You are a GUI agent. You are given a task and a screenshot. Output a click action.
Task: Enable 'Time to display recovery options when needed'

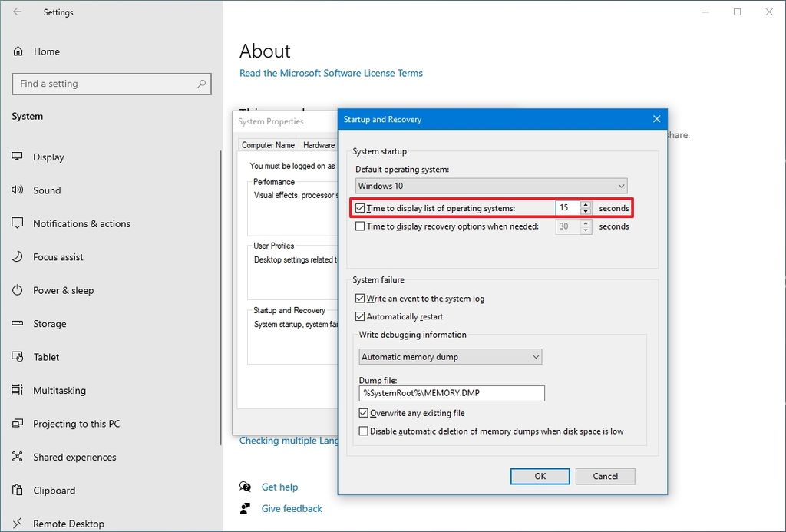[360, 226]
